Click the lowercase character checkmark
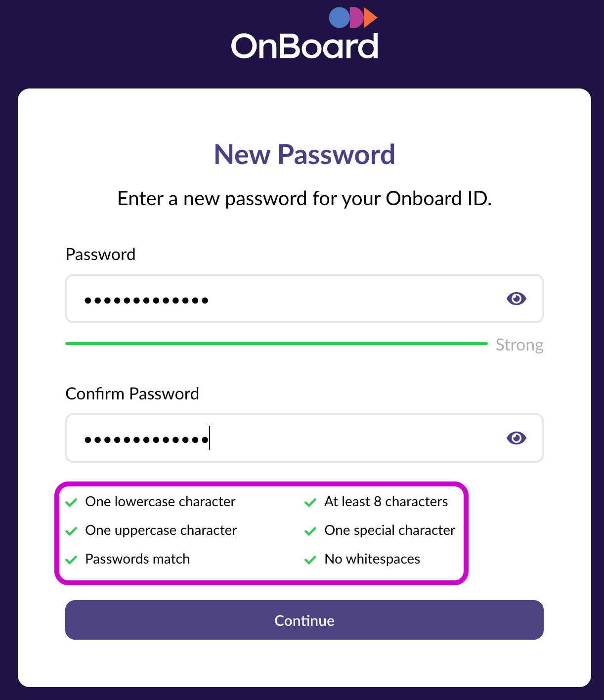The height and width of the screenshot is (700, 604). (x=71, y=503)
